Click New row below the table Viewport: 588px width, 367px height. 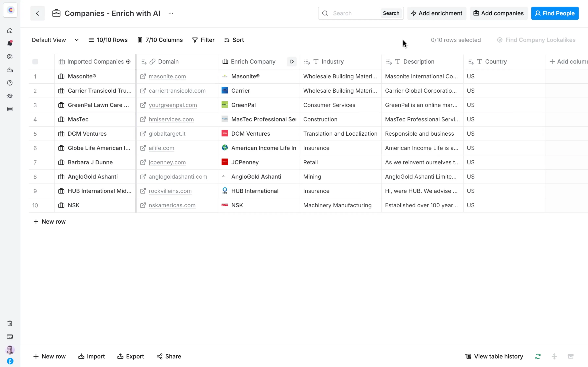coord(50,221)
